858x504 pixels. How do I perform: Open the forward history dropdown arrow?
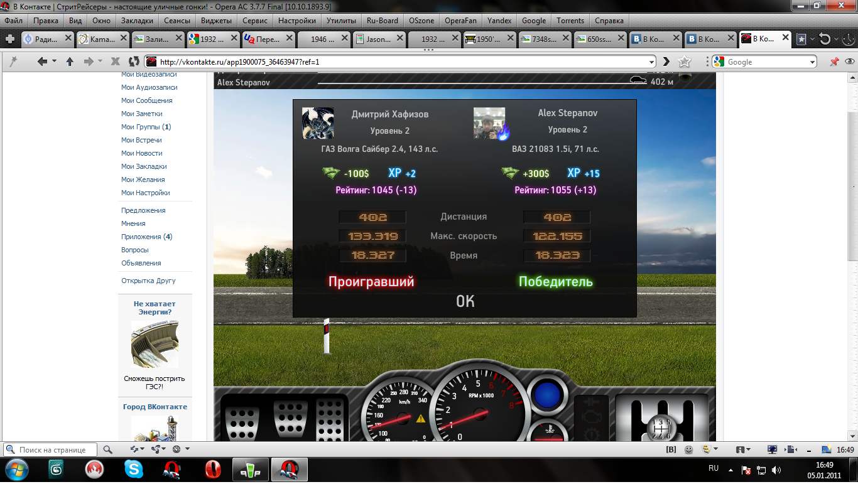100,62
